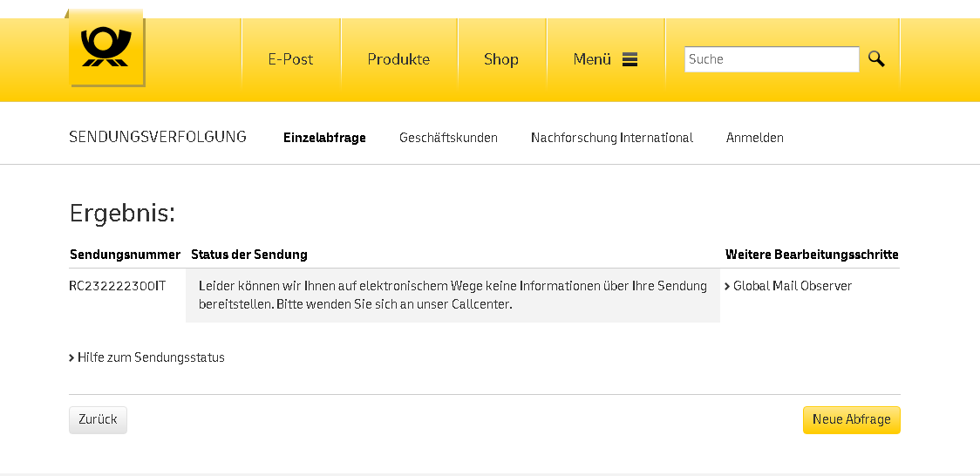Select the Einzelabfrage tab
The height and width of the screenshot is (476, 980).
324,138
